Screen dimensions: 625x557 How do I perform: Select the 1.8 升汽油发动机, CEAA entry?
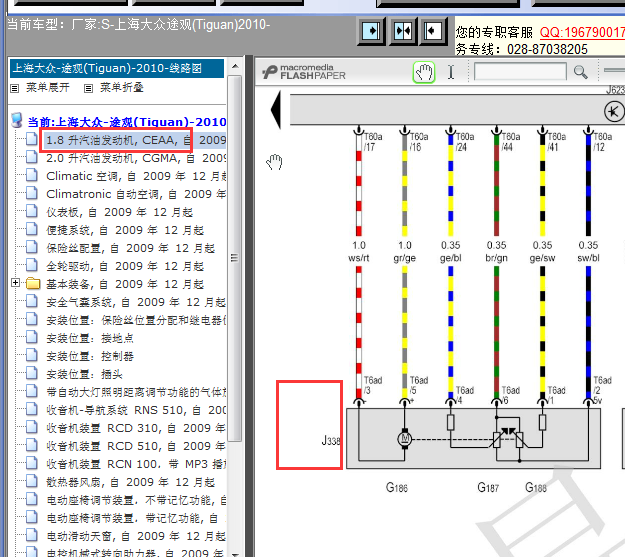[x=136, y=140]
